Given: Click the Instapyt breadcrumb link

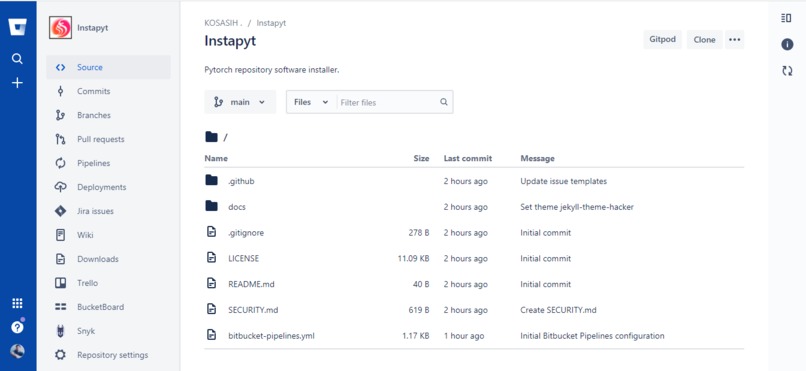Looking at the screenshot, I should tap(271, 23).
